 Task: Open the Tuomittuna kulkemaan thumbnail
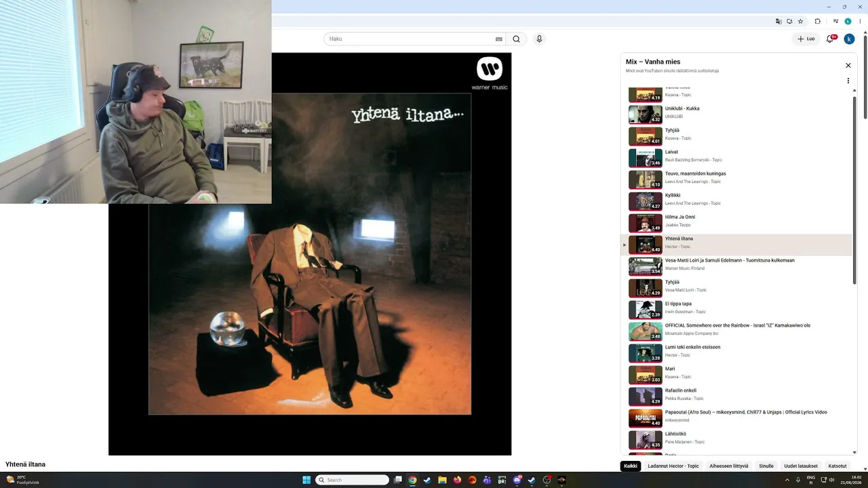point(646,266)
